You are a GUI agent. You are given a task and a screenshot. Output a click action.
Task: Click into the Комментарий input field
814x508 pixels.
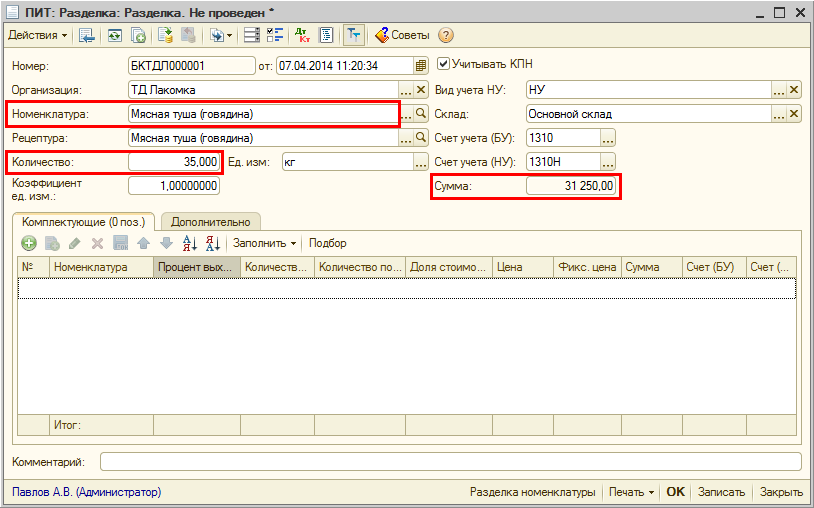click(x=450, y=462)
